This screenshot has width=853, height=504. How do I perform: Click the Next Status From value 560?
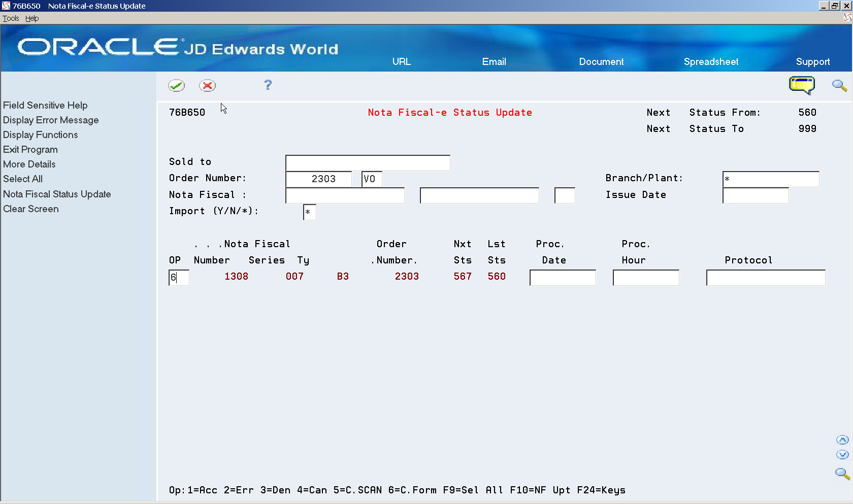click(807, 113)
